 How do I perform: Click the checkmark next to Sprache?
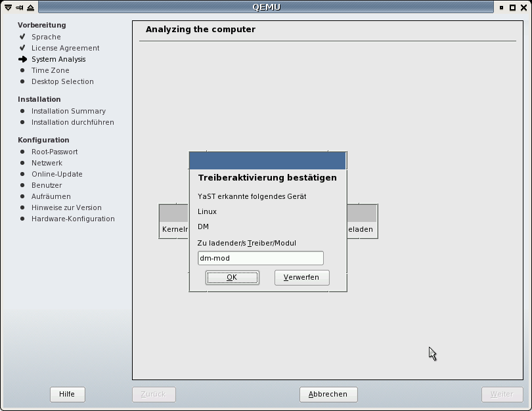22,37
